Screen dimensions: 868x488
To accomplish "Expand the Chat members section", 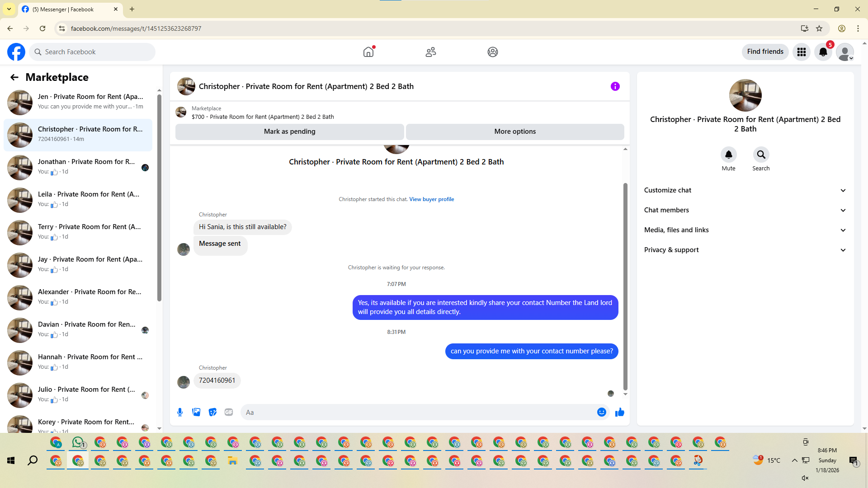I will tap(745, 210).
